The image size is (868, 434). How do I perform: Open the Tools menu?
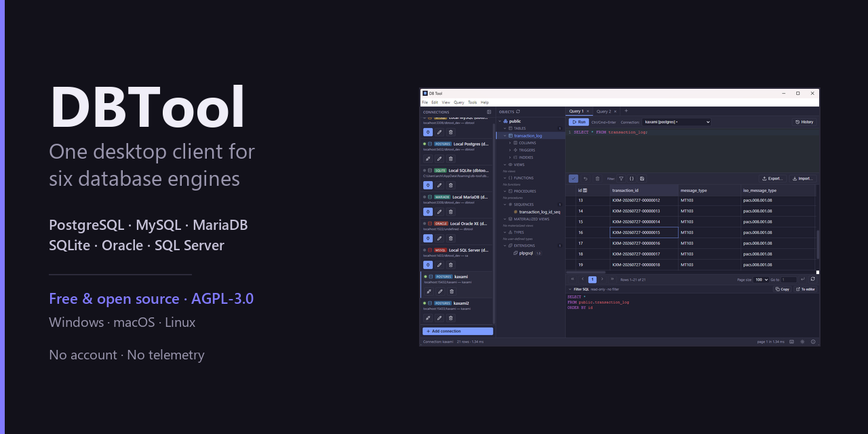pos(472,102)
